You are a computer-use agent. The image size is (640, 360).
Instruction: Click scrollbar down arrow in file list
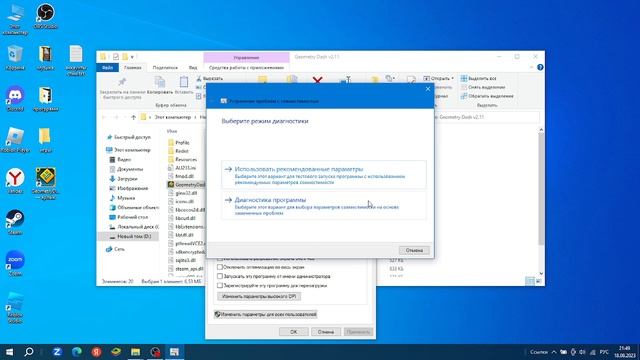click(x=541, y=274)
